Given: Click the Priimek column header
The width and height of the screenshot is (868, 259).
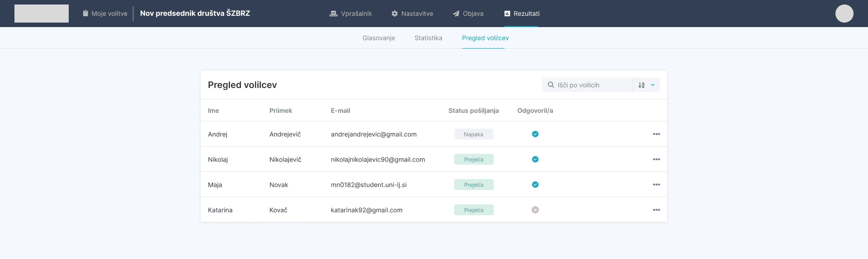Looking at the screenshot, I should 281,111.
